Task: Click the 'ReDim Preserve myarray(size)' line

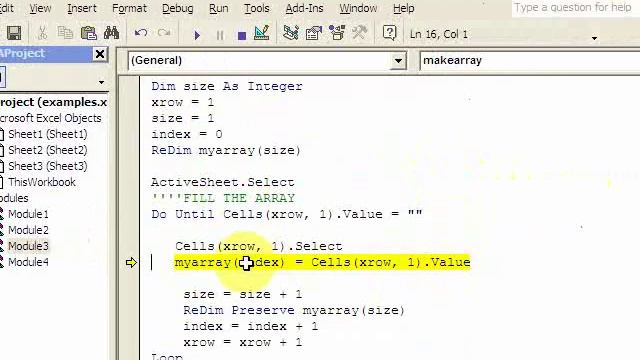Action: click(x=294, y=310)
